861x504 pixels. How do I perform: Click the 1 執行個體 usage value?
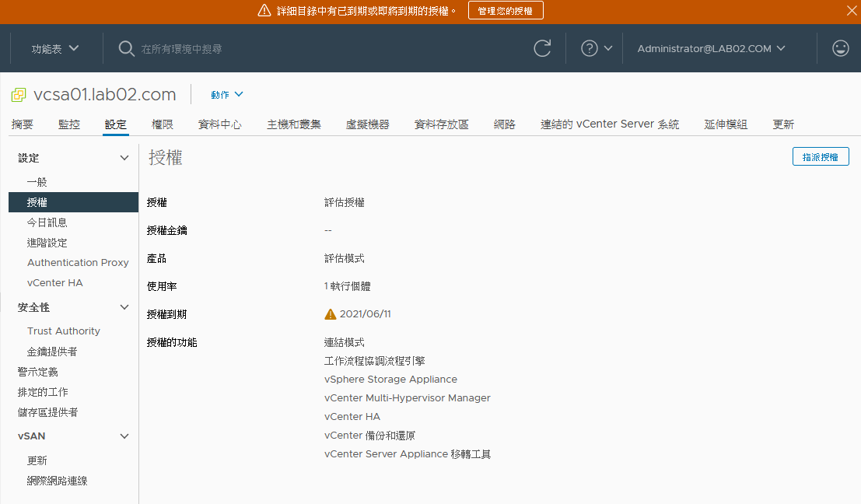347,286
